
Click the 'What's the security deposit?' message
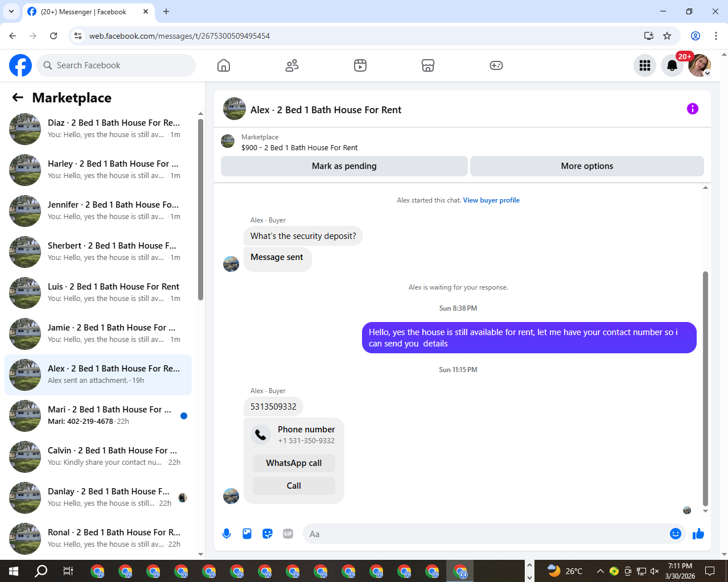pyautogui.click(x=303, y=236)
